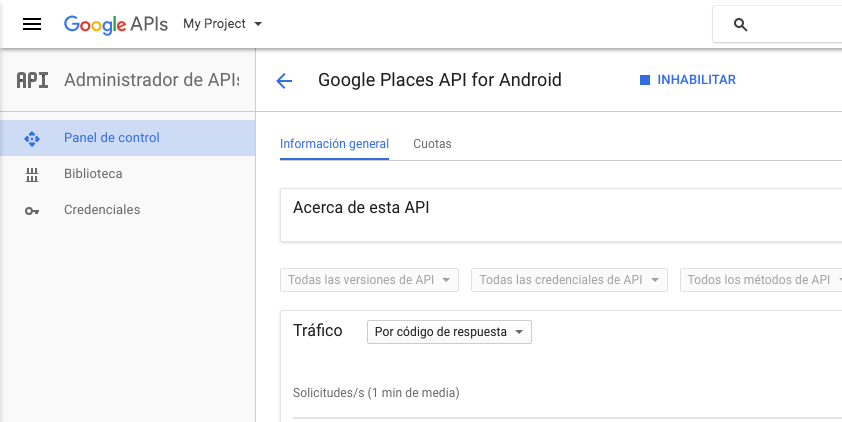Open the Por código de respuesta dropdown
Screen dimensions: 842x422
click(x=449, y=332)
